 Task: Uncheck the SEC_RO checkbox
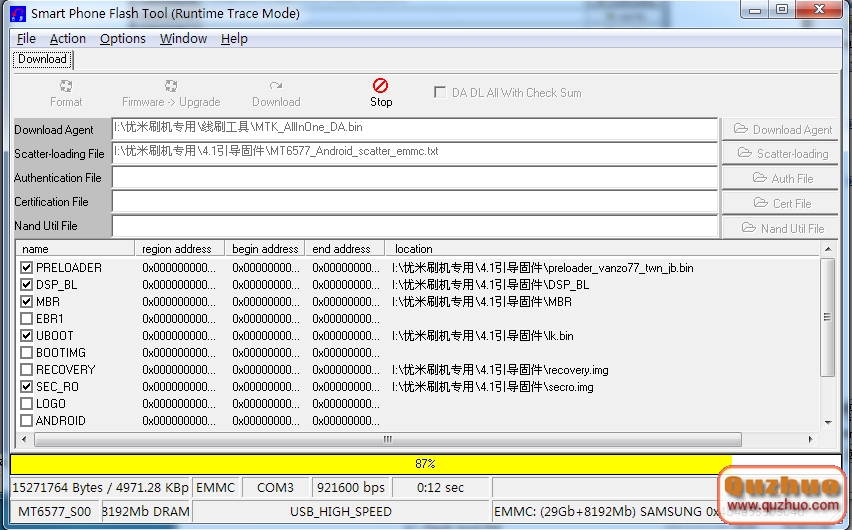tap(26, 386)
